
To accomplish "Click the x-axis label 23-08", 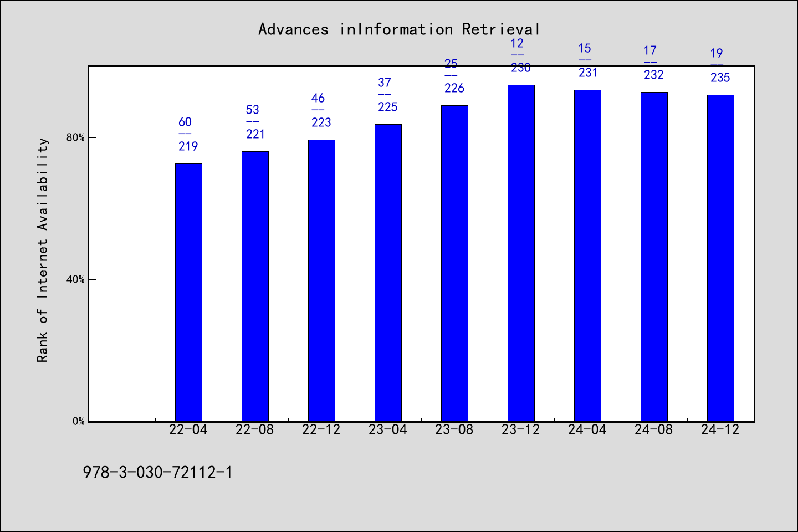I will (454, 430).
